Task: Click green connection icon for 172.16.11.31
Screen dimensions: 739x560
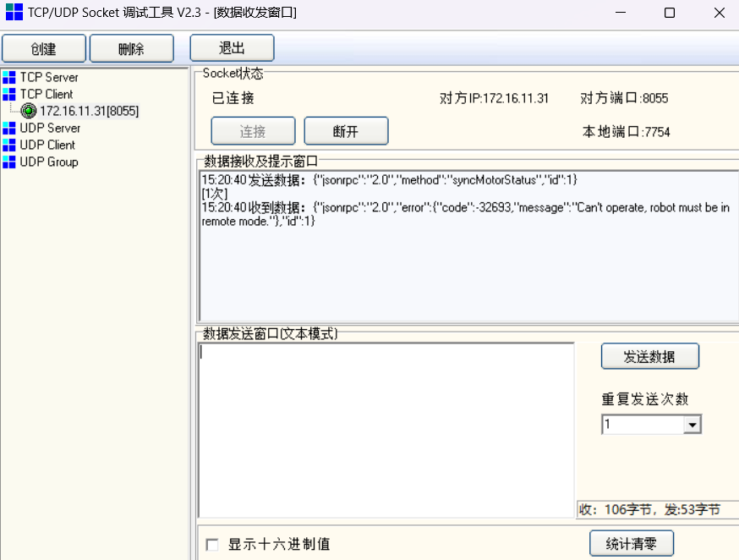Action: [29, 111]
